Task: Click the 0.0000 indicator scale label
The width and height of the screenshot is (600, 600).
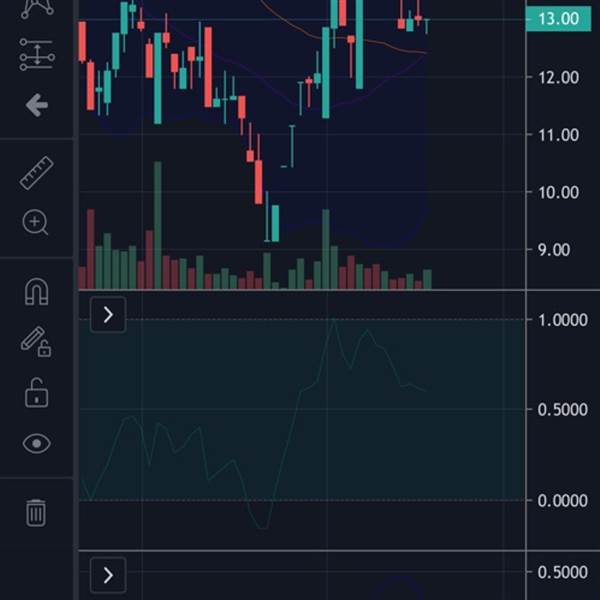Action: tap(562, 501)
